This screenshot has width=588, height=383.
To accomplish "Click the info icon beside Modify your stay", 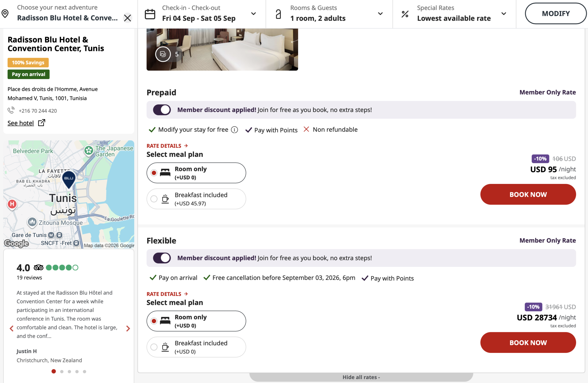I will (x=234, y=130).
